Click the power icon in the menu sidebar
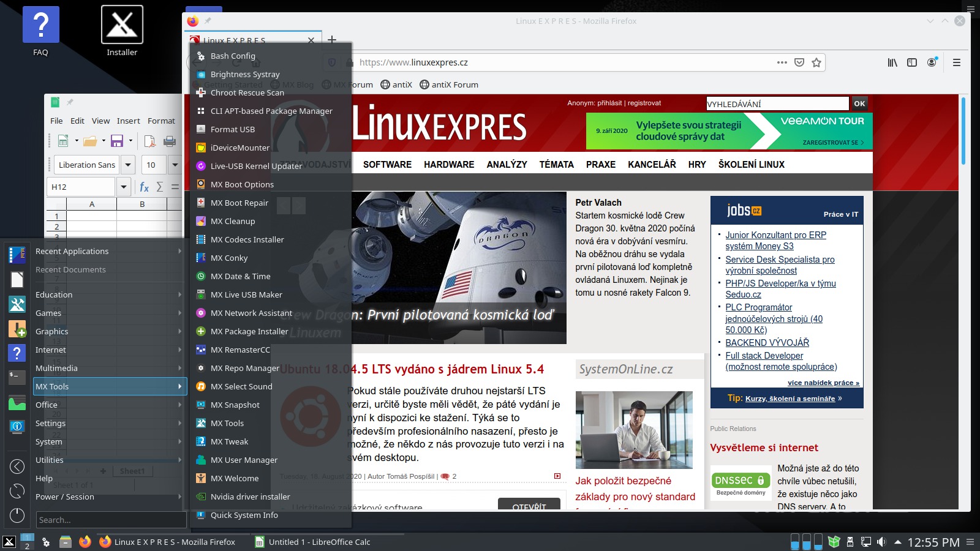The height and width of the screenshot is (551, 980). coord(17,515)
